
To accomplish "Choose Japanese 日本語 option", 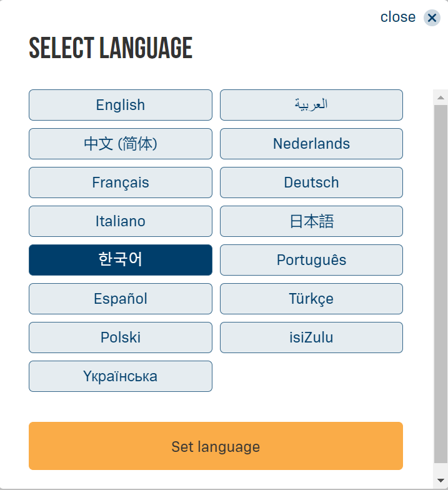I will click(x=311, y=221).
